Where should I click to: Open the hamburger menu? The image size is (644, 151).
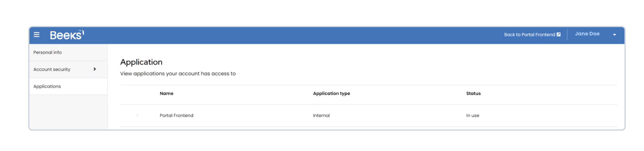pyautogui.click(x=37, y=34)
